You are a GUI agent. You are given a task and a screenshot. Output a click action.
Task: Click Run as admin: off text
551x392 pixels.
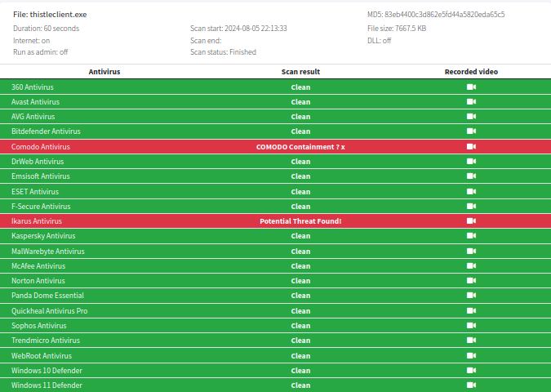pos(41,52)
